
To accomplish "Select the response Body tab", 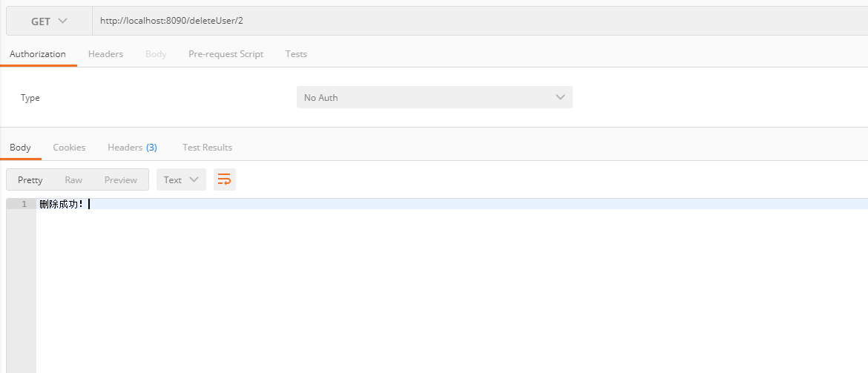I will [20, 148].
